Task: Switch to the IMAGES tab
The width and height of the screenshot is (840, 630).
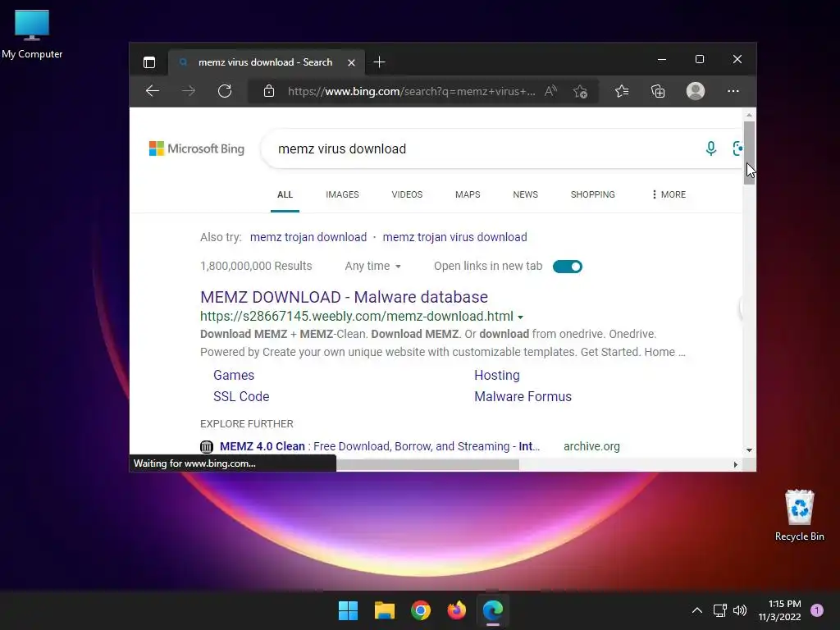Action: point(342,194)
